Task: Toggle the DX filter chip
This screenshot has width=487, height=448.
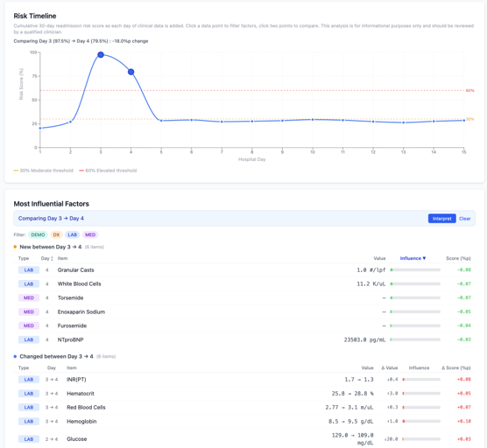Action: click(56, 234)
